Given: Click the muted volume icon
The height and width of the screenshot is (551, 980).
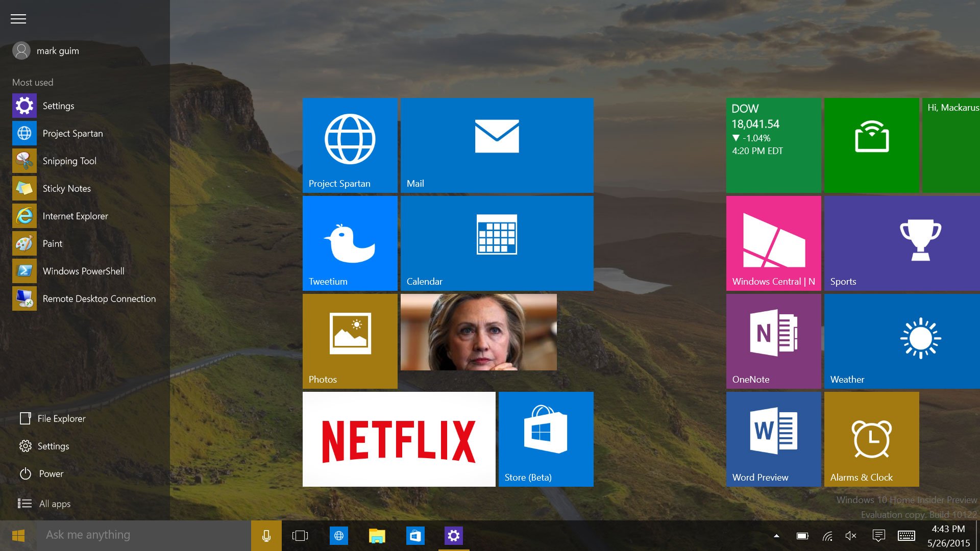Looking at the screenshot, I should pos(851,536).
